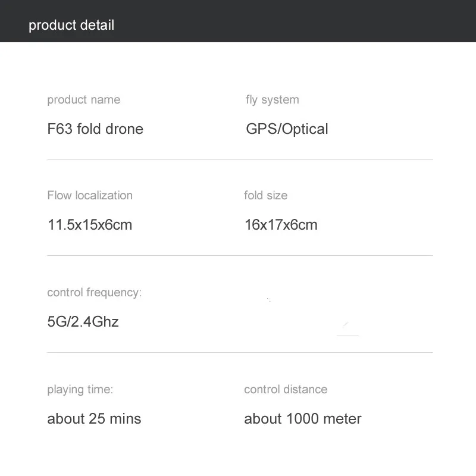The height and width of the screenshot is (476, 476).
Task: Select the "product name" label
Action: [83, 100]
